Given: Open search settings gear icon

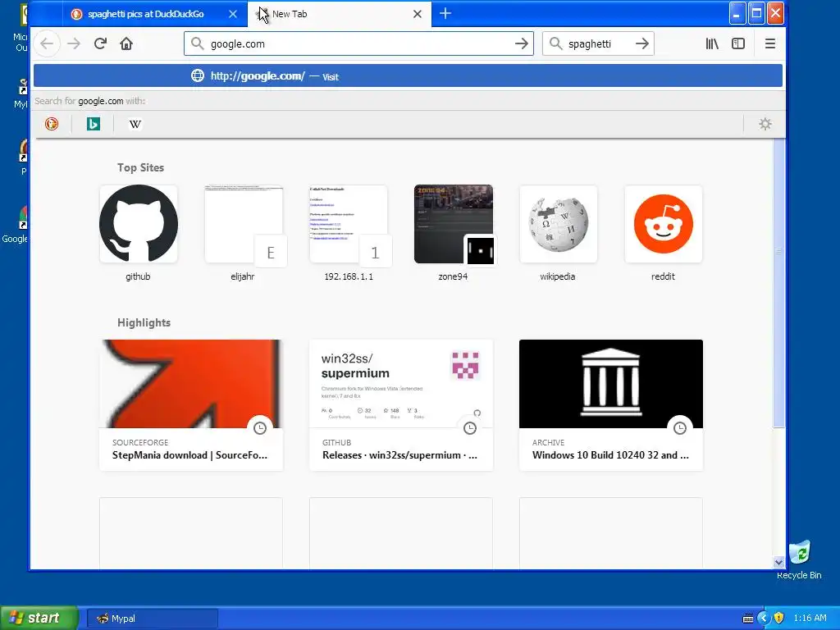Looking at the screenshot, I should (765, 125).
